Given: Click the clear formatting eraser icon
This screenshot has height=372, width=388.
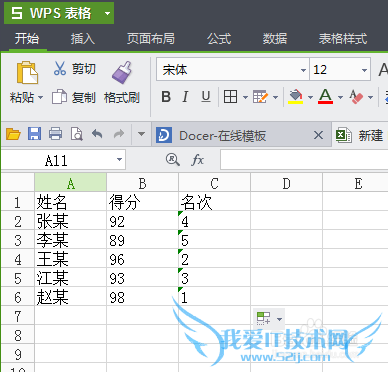Looking at the screenshot, I should point(356,97).
